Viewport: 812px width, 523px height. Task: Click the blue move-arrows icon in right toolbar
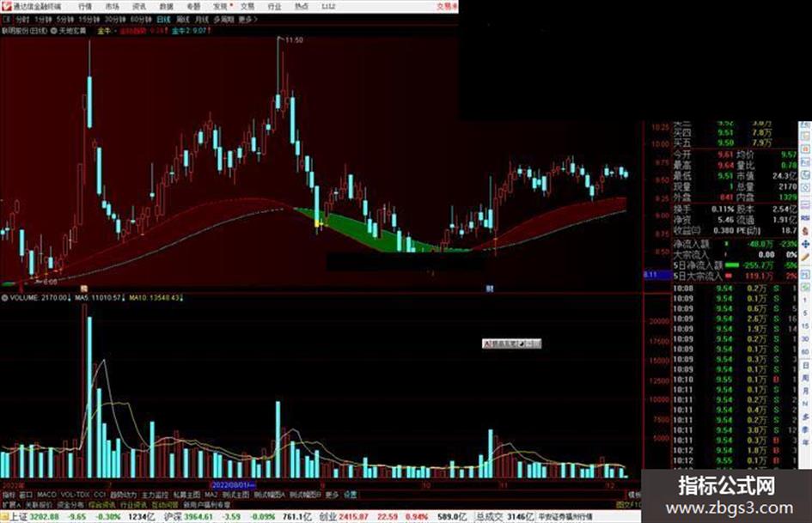pyautogui.click(x=805, y=244)
